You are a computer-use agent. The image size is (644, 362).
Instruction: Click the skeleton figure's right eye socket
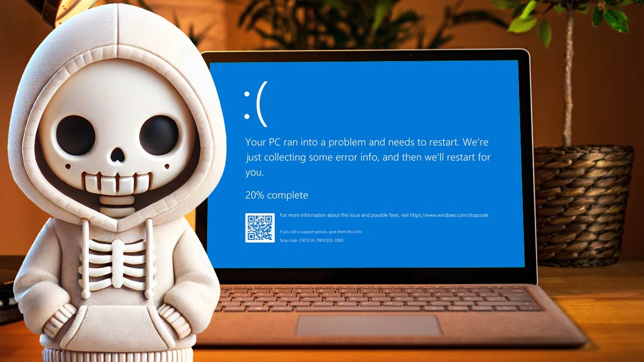159,135
